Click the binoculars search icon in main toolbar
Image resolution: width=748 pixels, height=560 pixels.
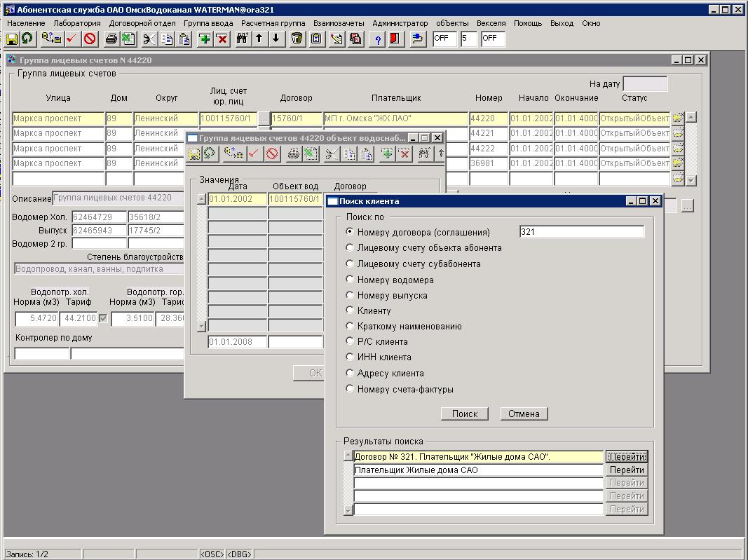click(243, 39)
